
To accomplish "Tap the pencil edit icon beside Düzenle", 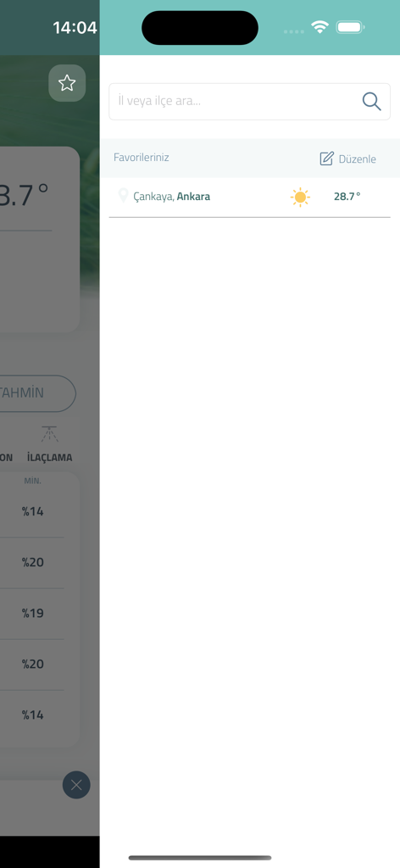I will click(327, 159).
